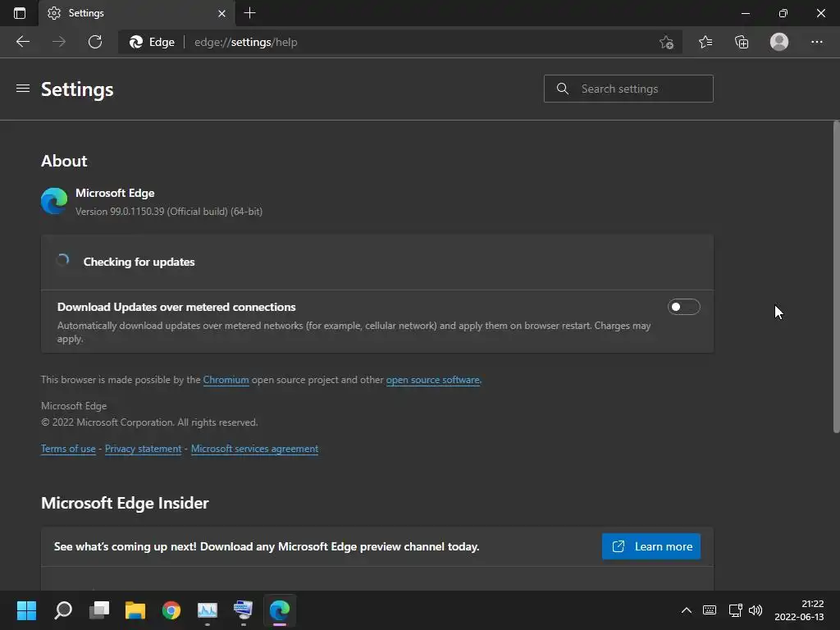Open the Terms of use link
Image resolution: width=840 pixels, height=630 pixels.
[x=68, y=449]
